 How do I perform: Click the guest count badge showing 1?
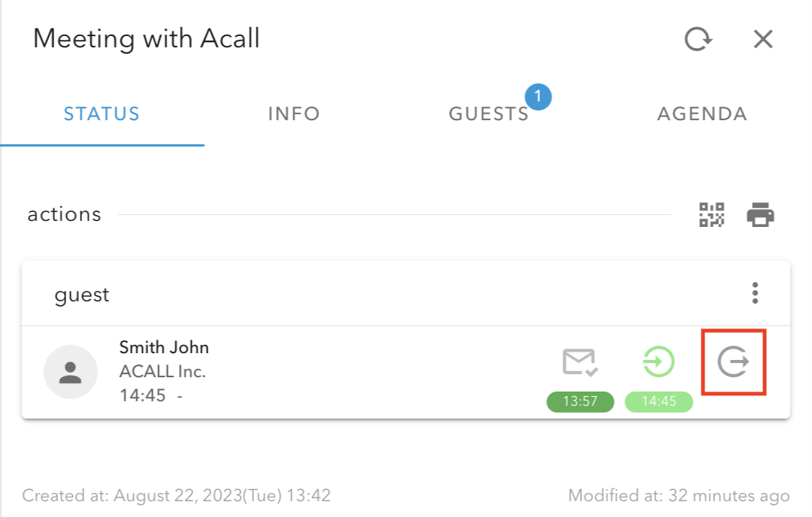(538, 97)
